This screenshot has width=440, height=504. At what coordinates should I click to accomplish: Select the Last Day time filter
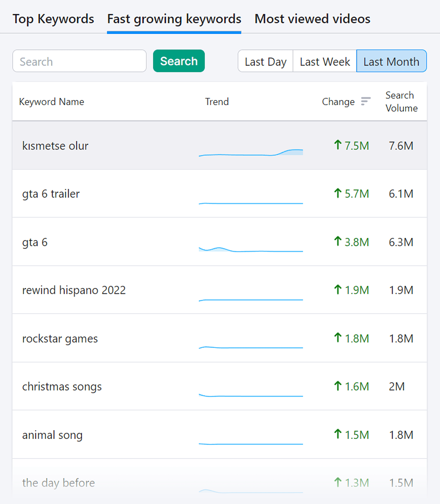265,61
